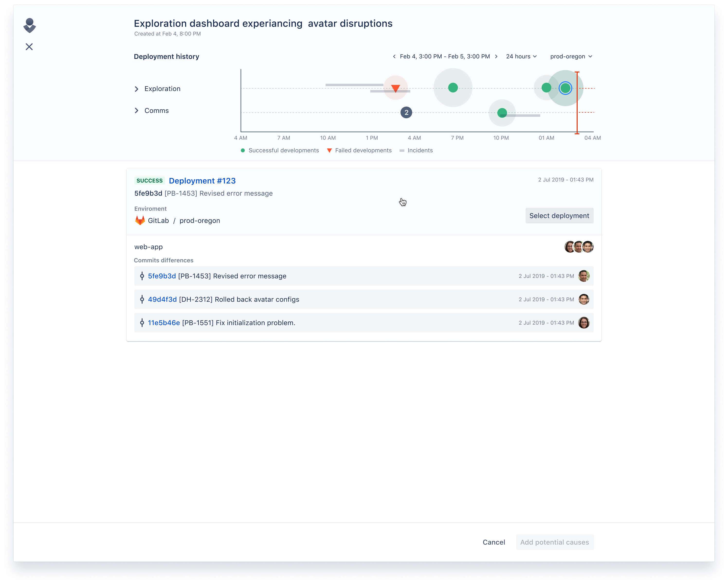Open the prod-oregon environment dropdown
The width and height of the screenshot is (728, 584).
(x=571, y=56)
